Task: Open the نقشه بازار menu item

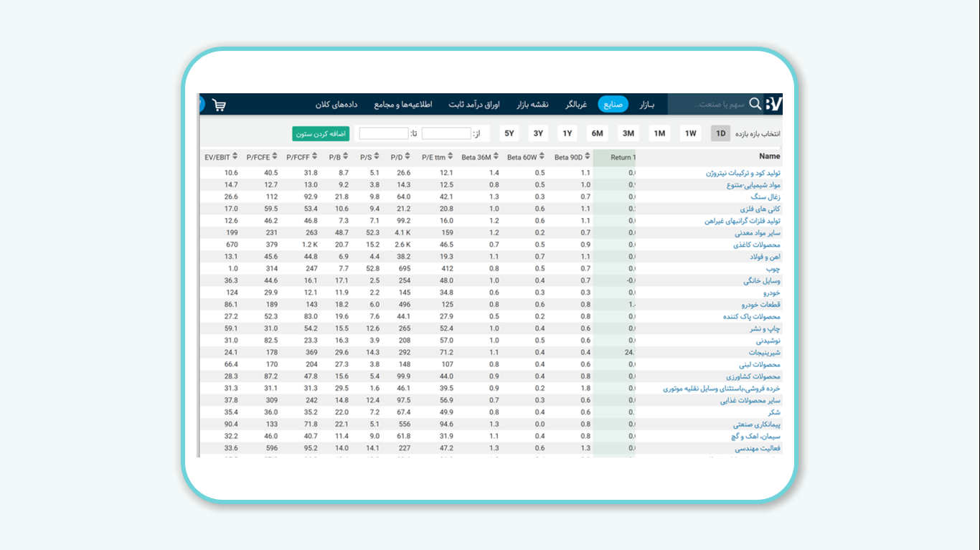Action: click(x=532, y=105)
